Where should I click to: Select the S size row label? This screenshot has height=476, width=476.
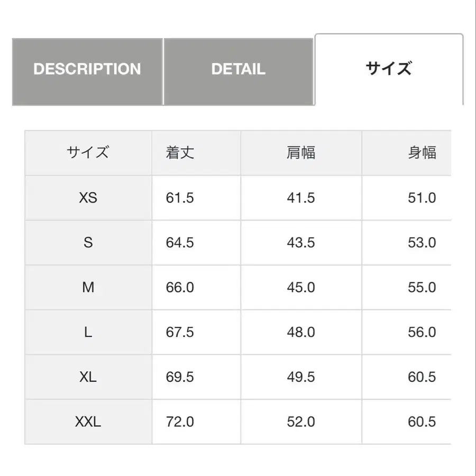coord(88,243)
